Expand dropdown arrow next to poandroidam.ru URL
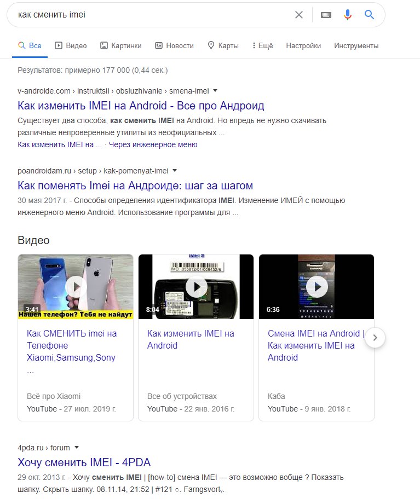Image resolution: width=420 pixels, height=504 pixels. [x=175, y=171]
